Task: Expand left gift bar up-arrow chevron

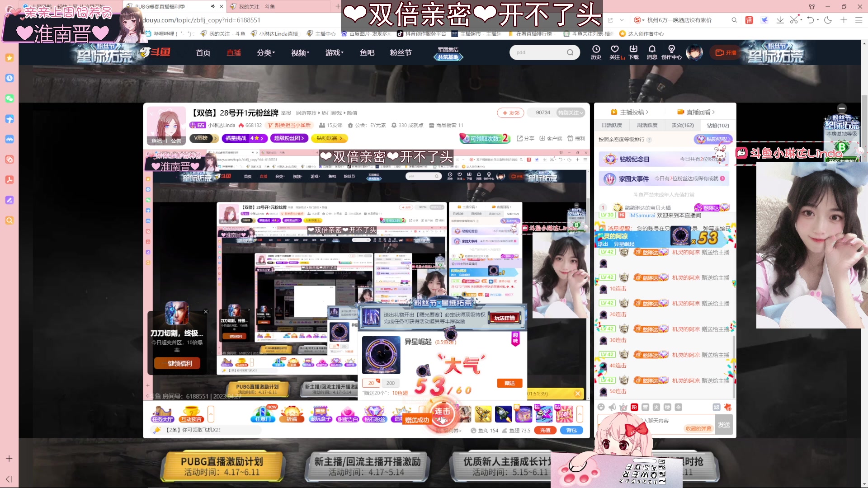Action: pos(211,413)
